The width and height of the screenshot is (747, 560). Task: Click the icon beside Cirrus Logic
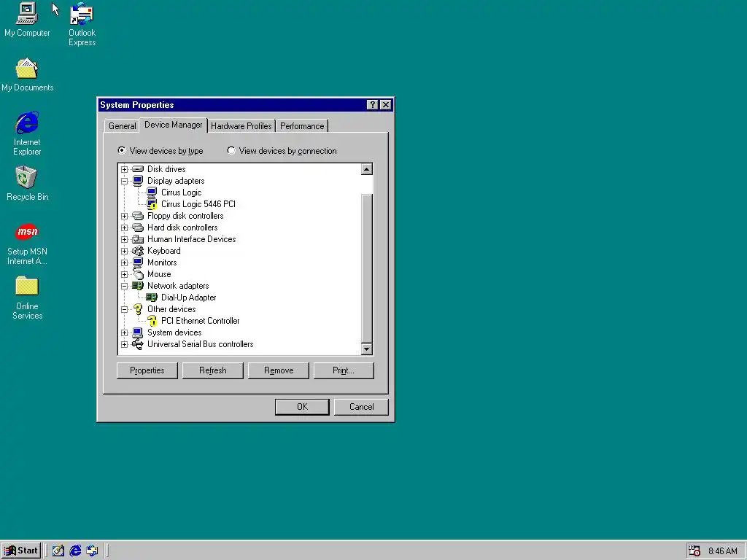[152, 192]
